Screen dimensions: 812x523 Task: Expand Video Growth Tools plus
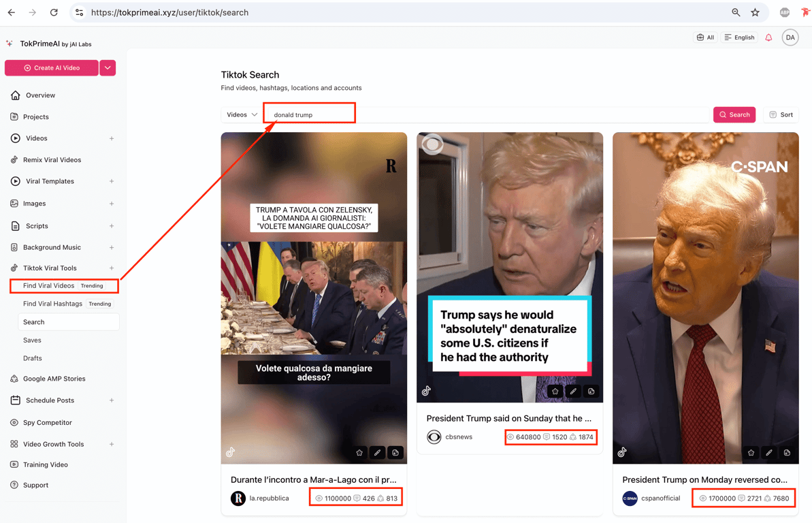click(x=112, y=444)
